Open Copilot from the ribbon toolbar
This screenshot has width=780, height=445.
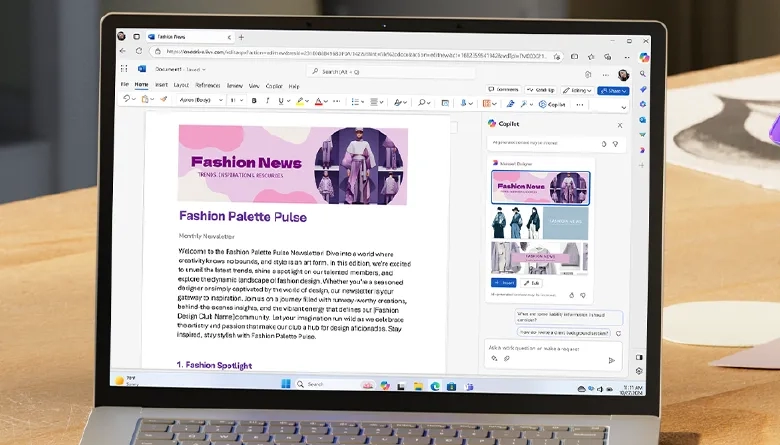tap(552, 104)
